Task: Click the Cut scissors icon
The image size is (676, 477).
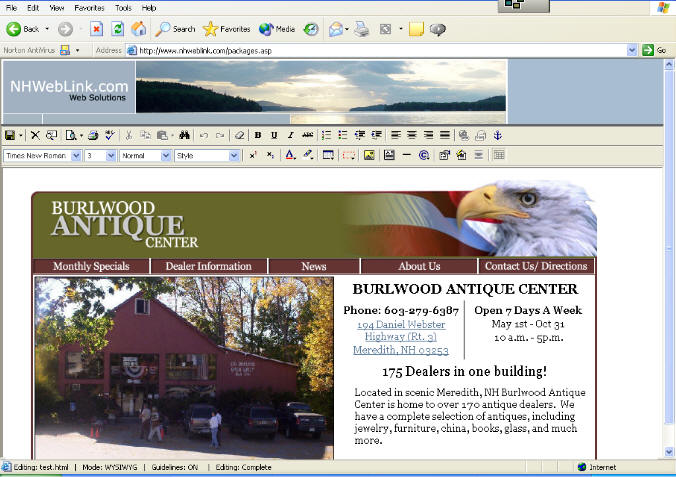Action: click(128, 135)
